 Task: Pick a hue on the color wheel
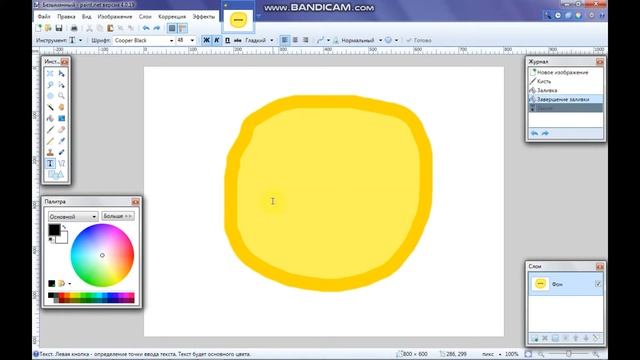point(102,255)
